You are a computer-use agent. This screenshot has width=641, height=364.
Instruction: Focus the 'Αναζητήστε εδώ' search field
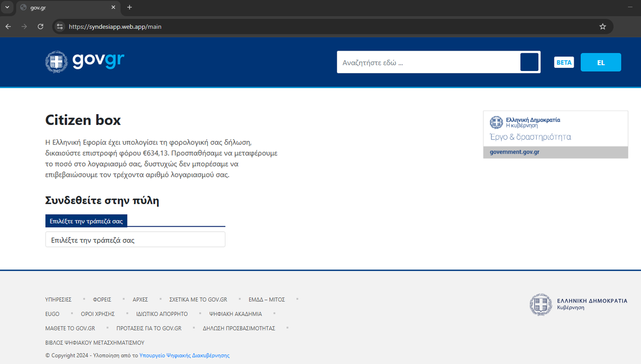click(428, 62)
